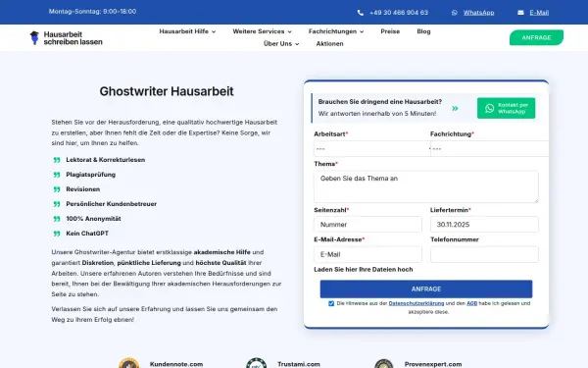Call the +49 30 phone number

point(398,13)
